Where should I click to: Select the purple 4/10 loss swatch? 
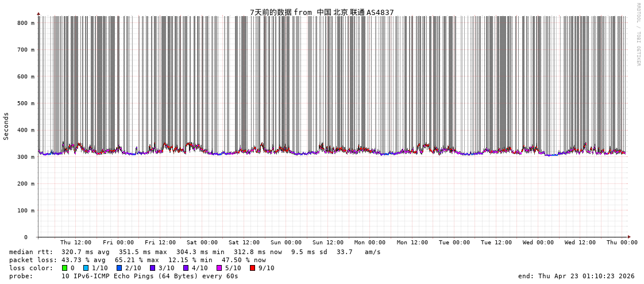(x=186, y=268)
